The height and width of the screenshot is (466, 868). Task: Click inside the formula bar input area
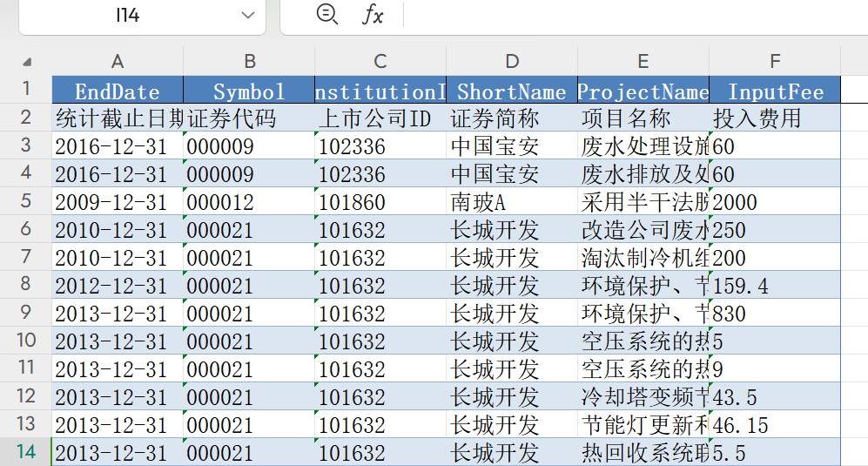coord(636,15)
